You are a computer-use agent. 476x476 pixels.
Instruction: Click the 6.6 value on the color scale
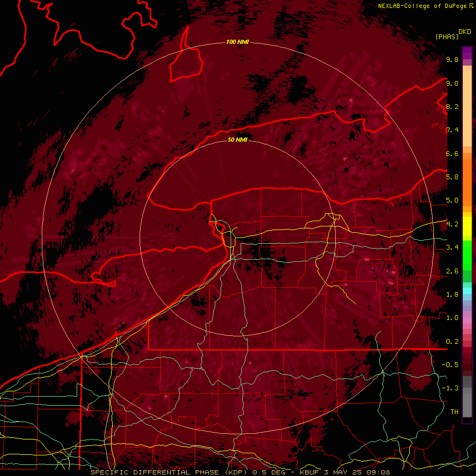tap(452, 153)
